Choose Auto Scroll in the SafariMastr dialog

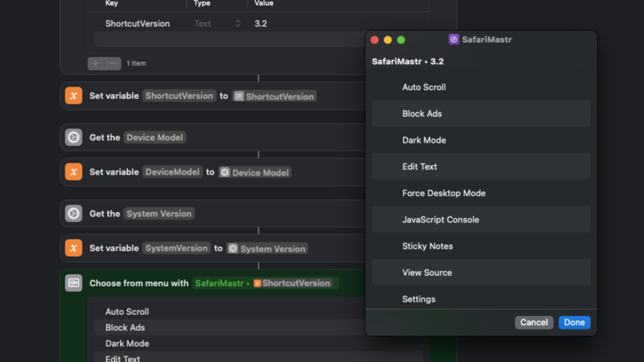[481, 87]
